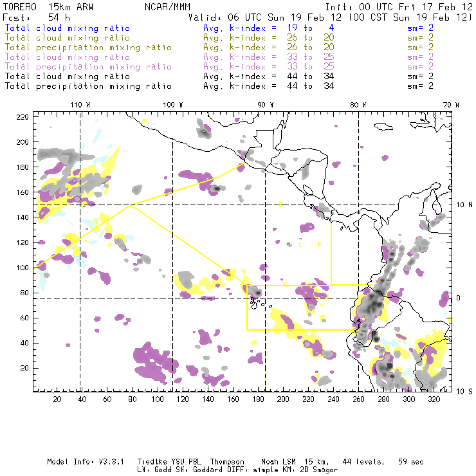
Task: Select olive "Total precipitation mixing ratio" legend line
Action: pyautogui.click(x=88, y=48)
